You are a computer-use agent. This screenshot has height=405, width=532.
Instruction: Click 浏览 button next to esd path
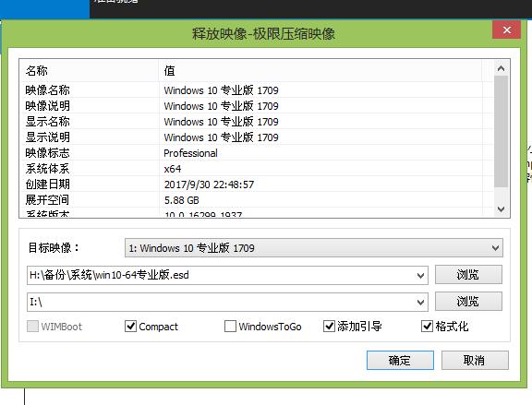pos(468,275)
